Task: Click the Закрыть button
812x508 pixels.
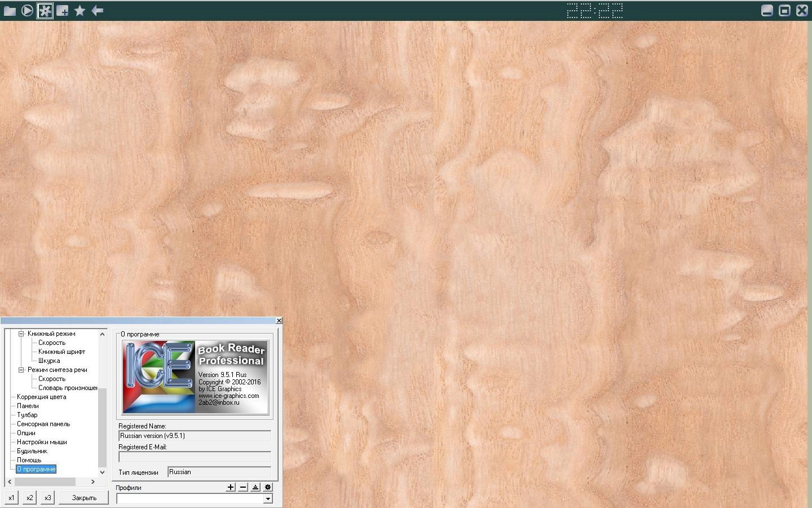Action: [x=84, y=498]
